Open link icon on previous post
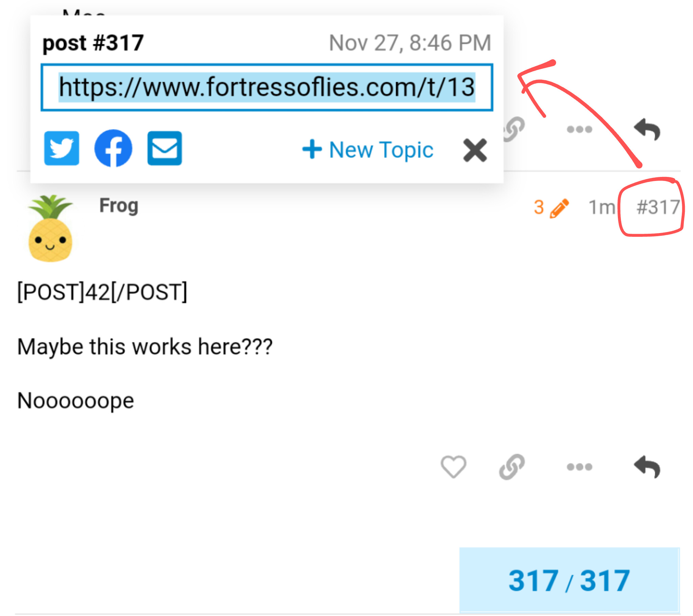Image resolution: width=693 pixels, height=616 pixels. tap(514, 129)
